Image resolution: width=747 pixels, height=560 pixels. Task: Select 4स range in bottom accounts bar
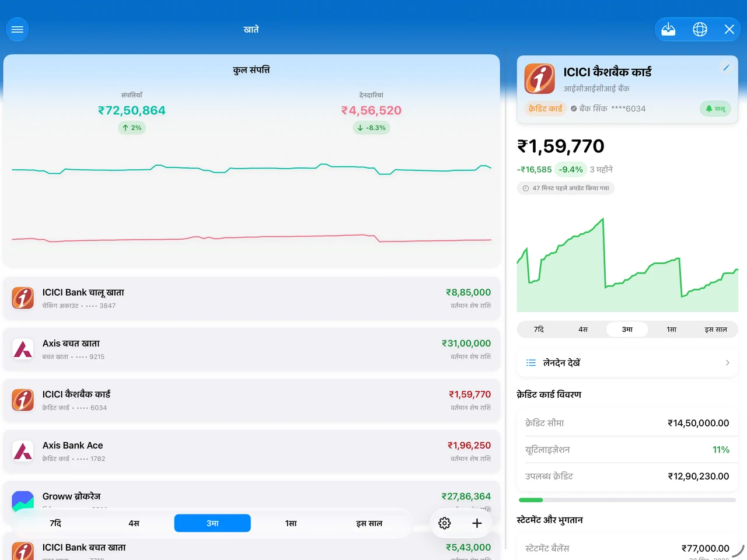[x=134, y=523]
